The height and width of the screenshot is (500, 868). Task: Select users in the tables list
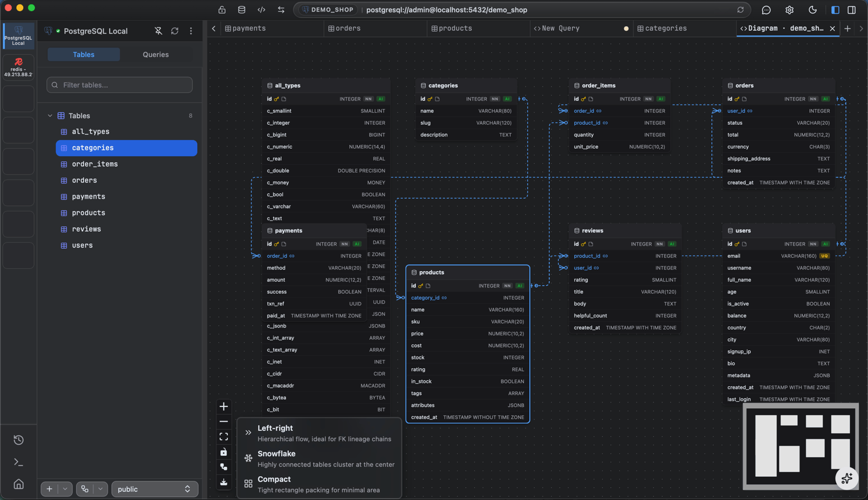click(x=126, y=246)
